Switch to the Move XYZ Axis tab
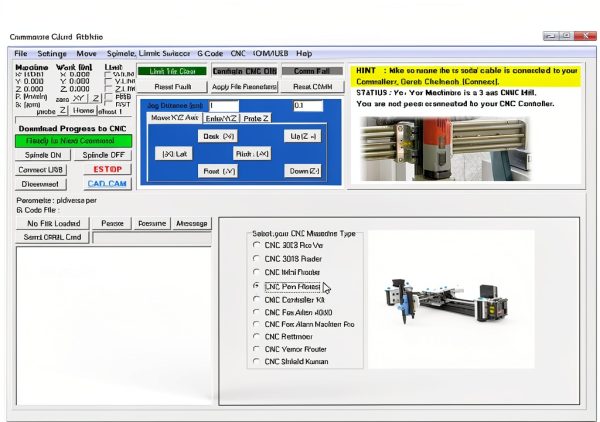The width and height of the screenshot is (600, 422). [x=175, y=118]
